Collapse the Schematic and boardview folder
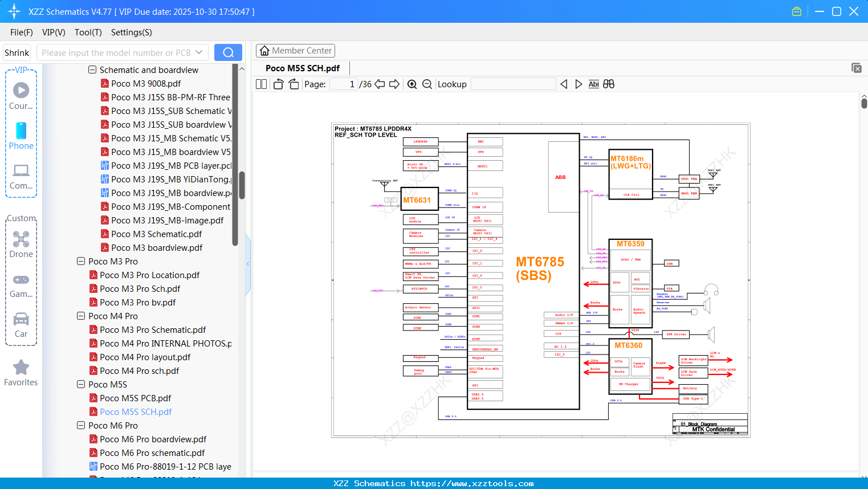This screenshot has height=489, width=868. coord(92,70)
